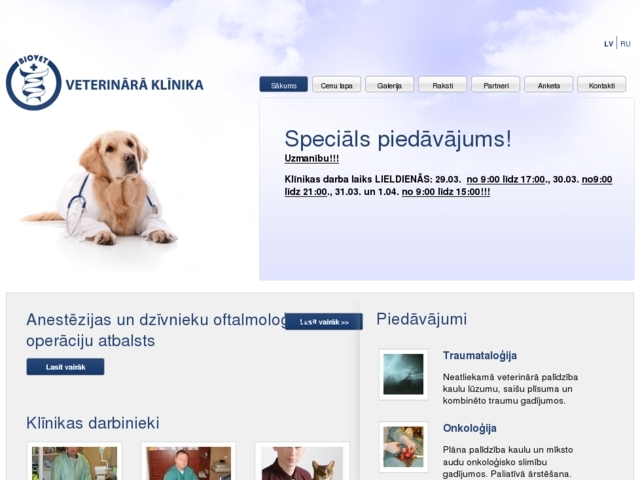Open the Raksti tab
The image size is (640, 480).
pos(442,85)
